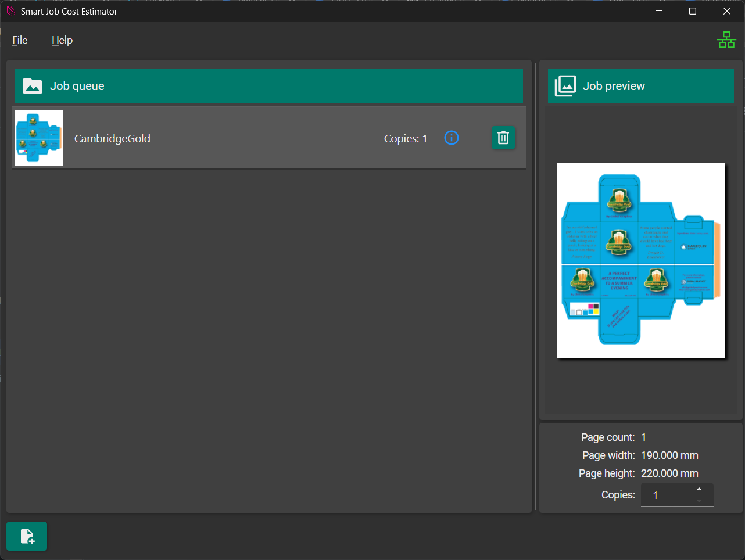Delete the CambridgeGold job with the trash button

pyautogui.click(x=503, y=138)
